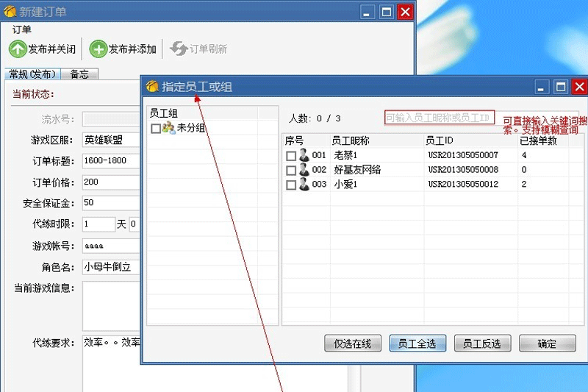Check the box for employee 小爱1
This screenshot has width=588, height=392.
pos(291,185)
